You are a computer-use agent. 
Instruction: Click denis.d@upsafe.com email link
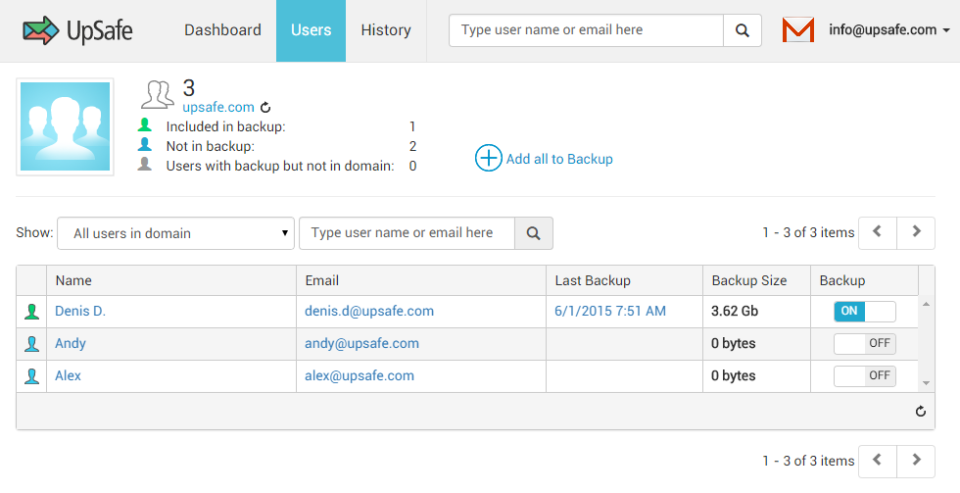(369, 311)
